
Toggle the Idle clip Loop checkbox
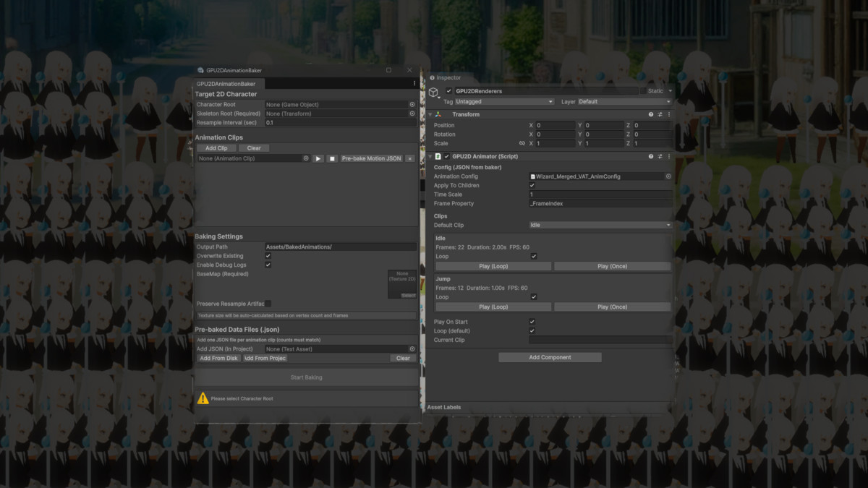tap(534, 256)
